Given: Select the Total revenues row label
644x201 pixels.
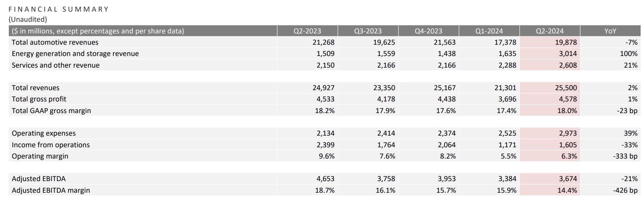Looking at the screenshot, I should tap(35, 88).
